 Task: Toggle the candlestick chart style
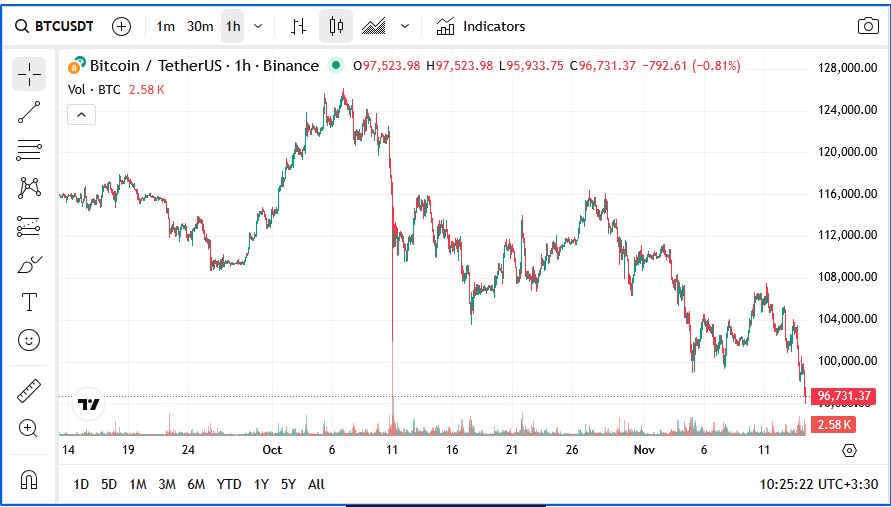tap(336, 26)
